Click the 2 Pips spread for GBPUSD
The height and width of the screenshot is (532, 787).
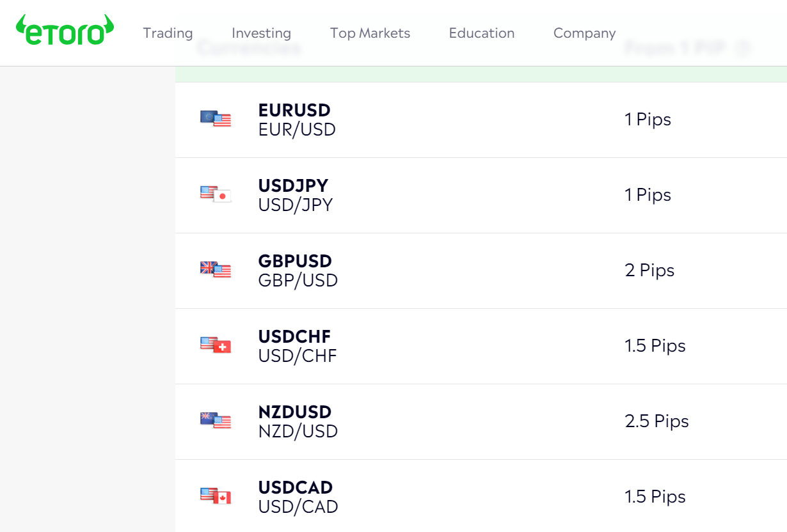click(x=649, y=270)
